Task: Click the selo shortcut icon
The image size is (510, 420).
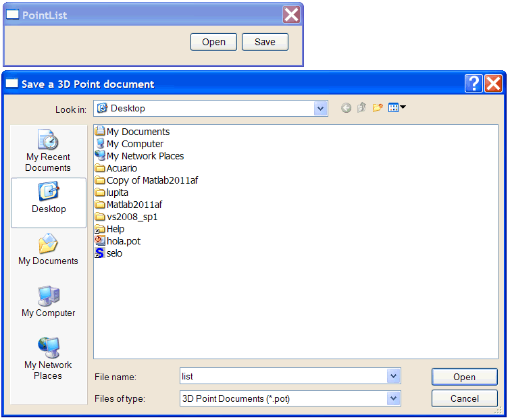Action: tap(100, 253)
